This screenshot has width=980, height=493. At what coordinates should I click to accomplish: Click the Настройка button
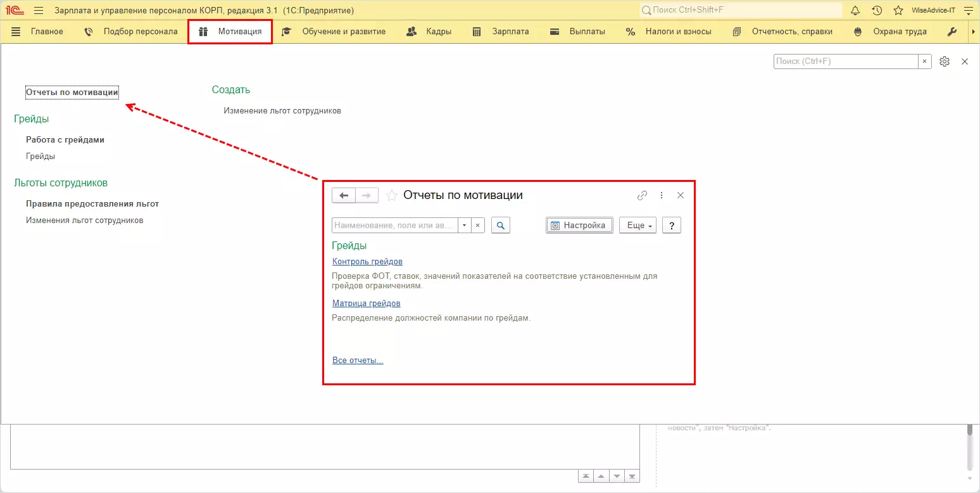tap(579, 225)
